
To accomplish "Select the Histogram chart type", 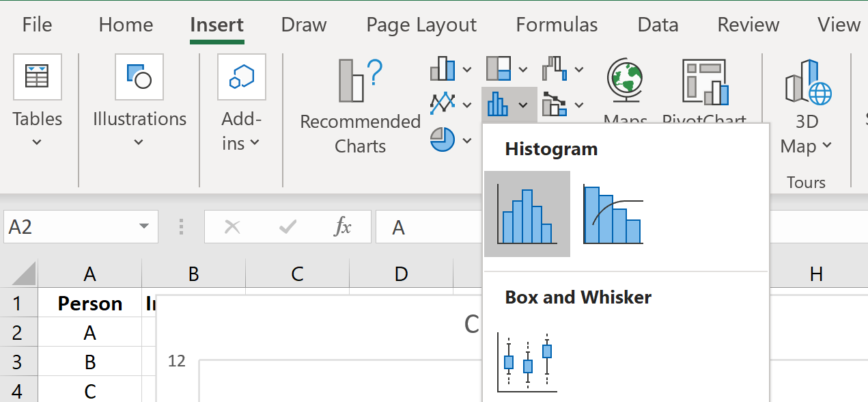I will (527, 214).
